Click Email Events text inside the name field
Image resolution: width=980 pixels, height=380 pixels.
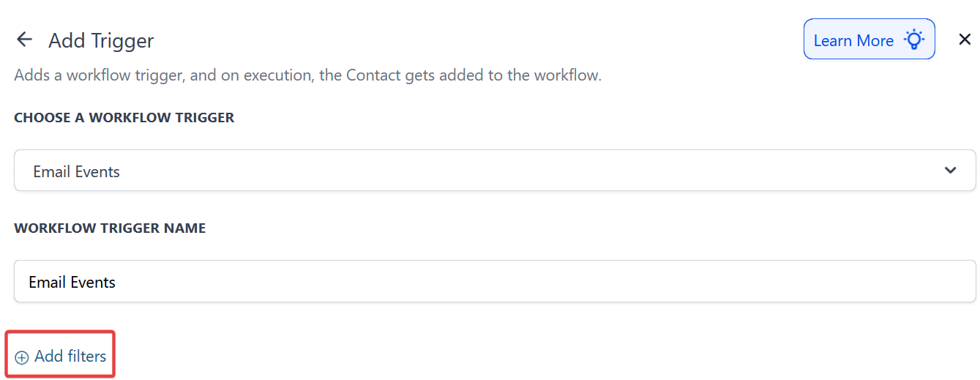[x=72, y=282]
